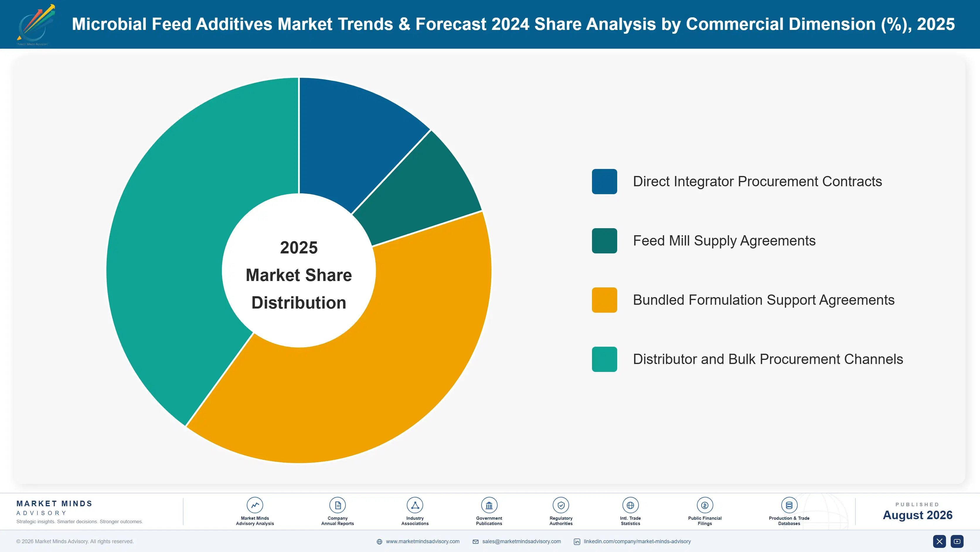Click 'Direct Integrator Procurement Contracts' legend label

tap(758, 182)
